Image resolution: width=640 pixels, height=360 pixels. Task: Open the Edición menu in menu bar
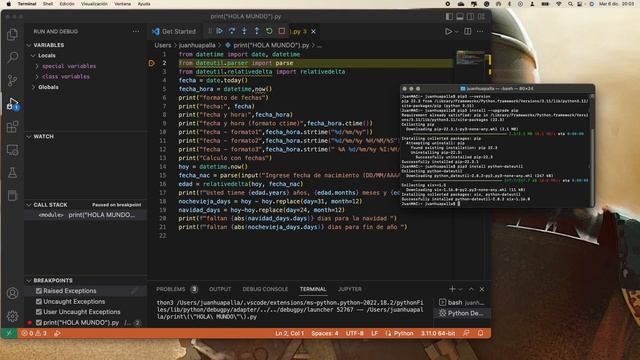[67, 4]
